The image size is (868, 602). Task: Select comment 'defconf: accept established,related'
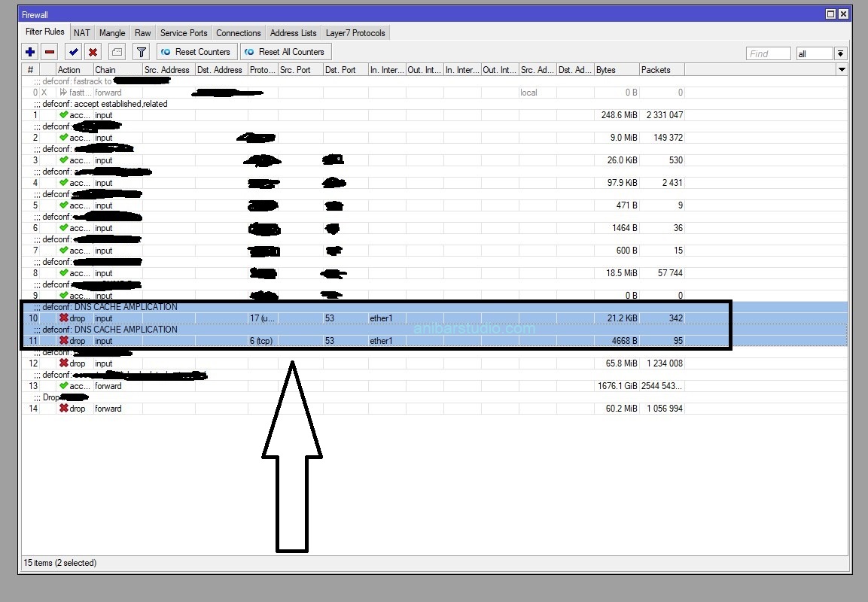105,104
